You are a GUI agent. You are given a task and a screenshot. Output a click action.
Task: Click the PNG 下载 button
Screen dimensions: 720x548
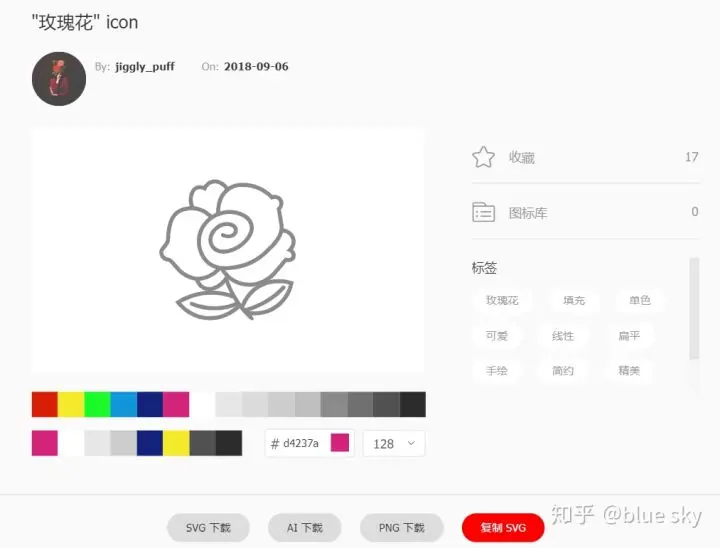pyautogui.click(x=402, y=528)
